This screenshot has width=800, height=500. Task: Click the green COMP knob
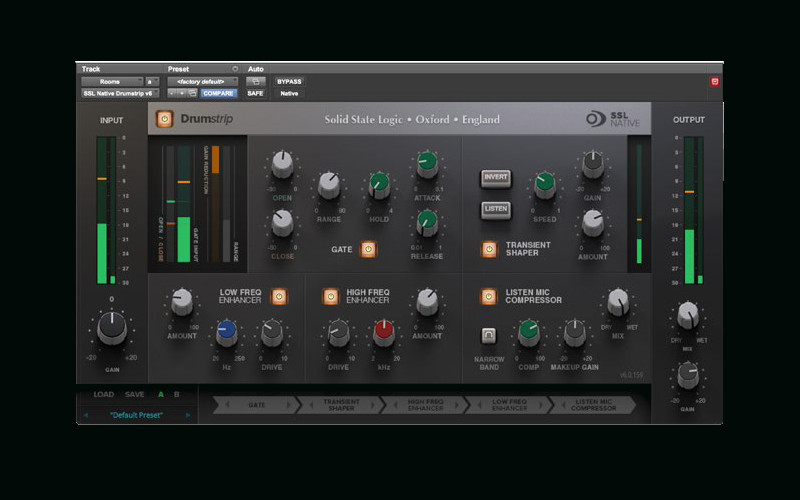pos(529,333)
